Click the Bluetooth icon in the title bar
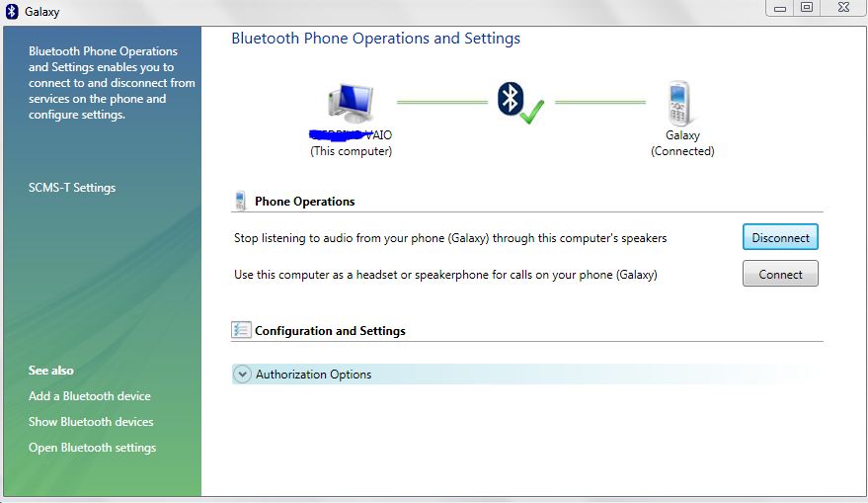868x503 pixels. pos(11,12)
